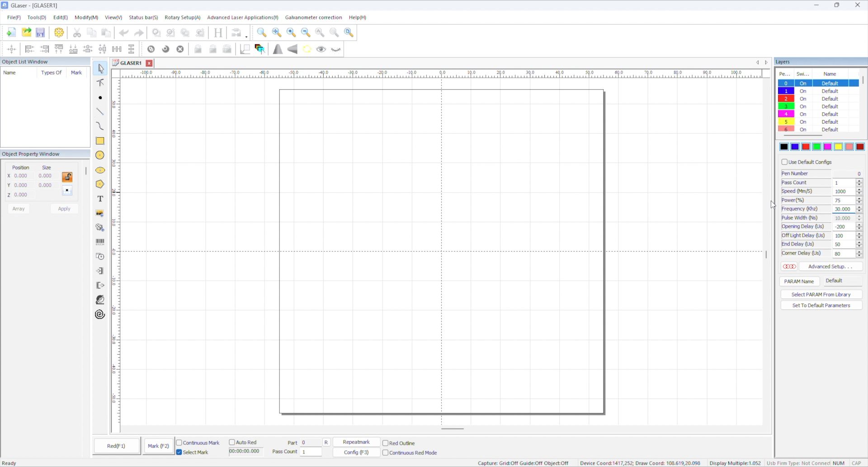
Task: Choose the Spiral drawing tool
Action: coord(100,314)
